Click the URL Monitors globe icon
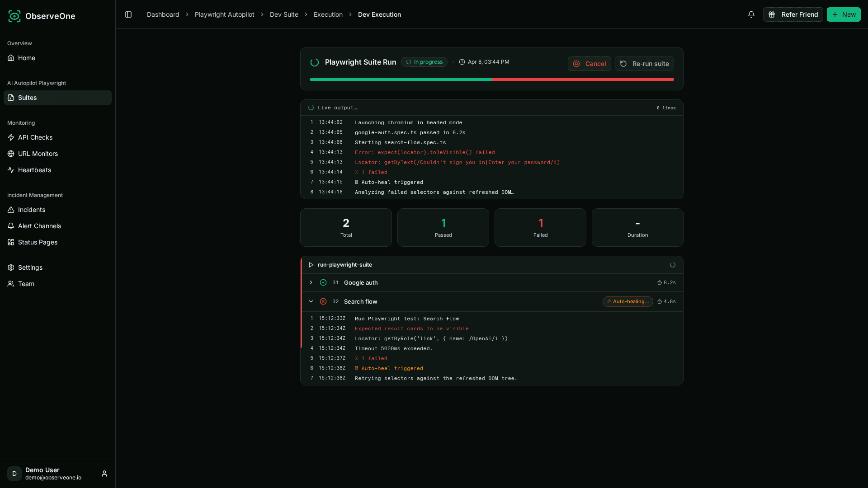 (11, 154)
